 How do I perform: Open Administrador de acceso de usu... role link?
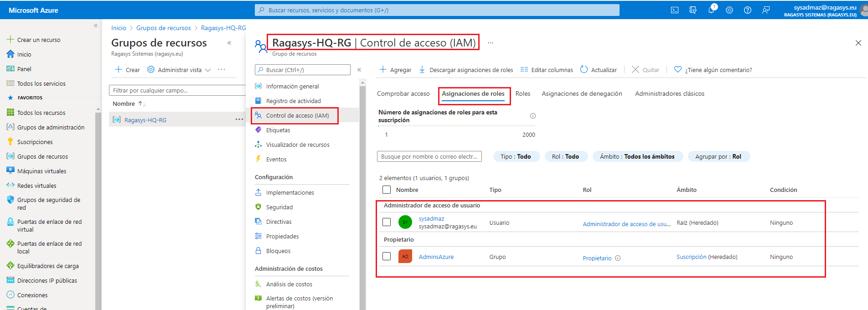click(x=627, y=224)
